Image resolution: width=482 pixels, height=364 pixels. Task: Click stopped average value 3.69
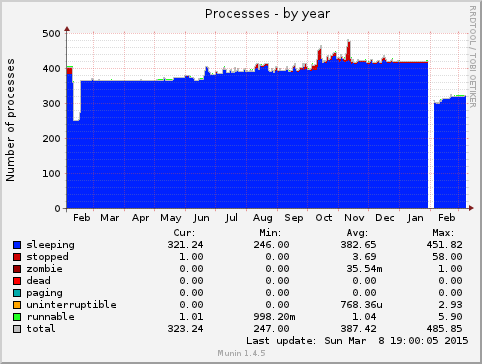[364, 257]
